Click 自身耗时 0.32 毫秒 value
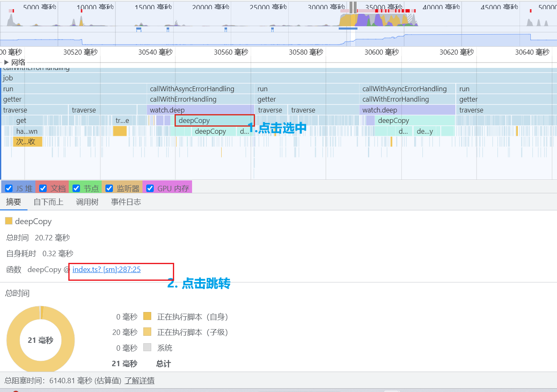This screenshot has height=392, width=557. (58, 253)
